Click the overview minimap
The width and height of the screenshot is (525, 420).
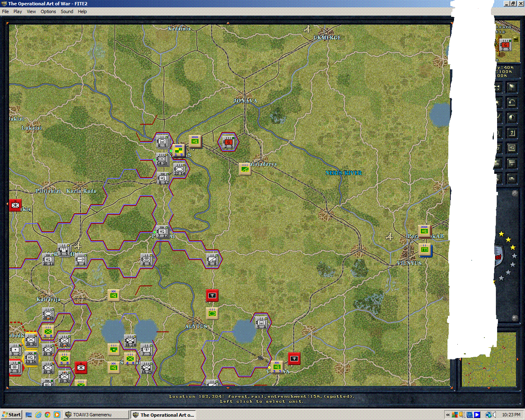(488, 360)
